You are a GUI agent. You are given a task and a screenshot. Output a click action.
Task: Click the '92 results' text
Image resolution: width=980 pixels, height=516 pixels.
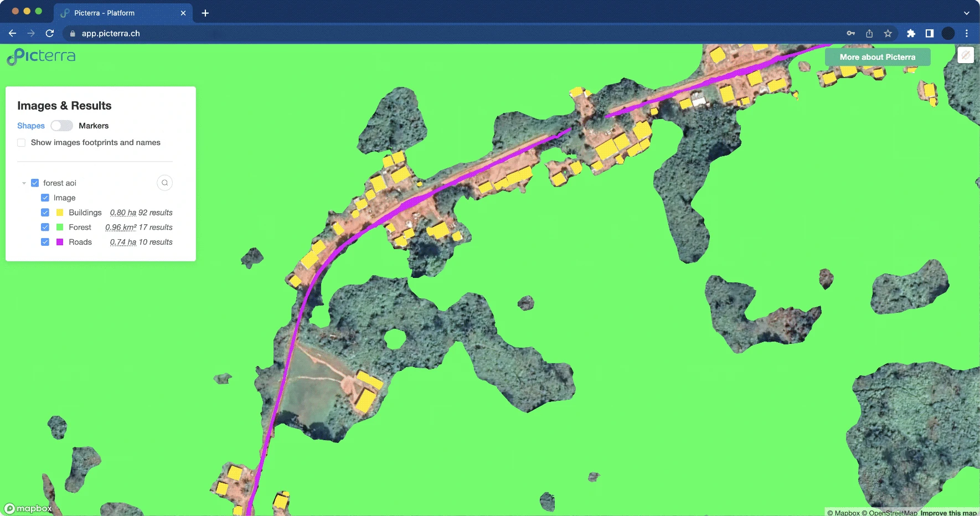coord(156,213)
